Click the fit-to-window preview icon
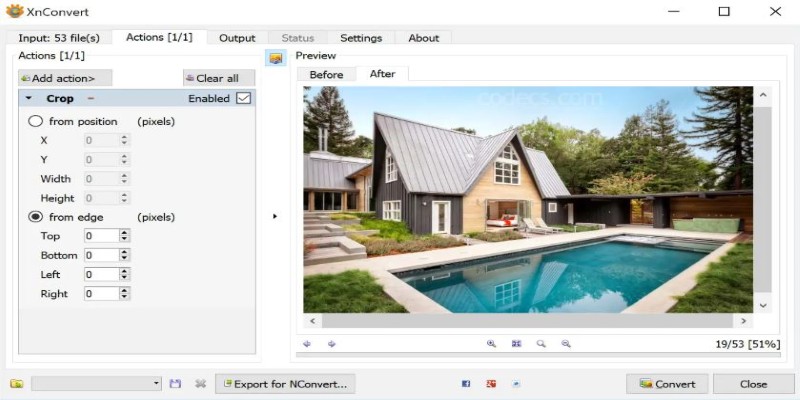 point(516,344)
